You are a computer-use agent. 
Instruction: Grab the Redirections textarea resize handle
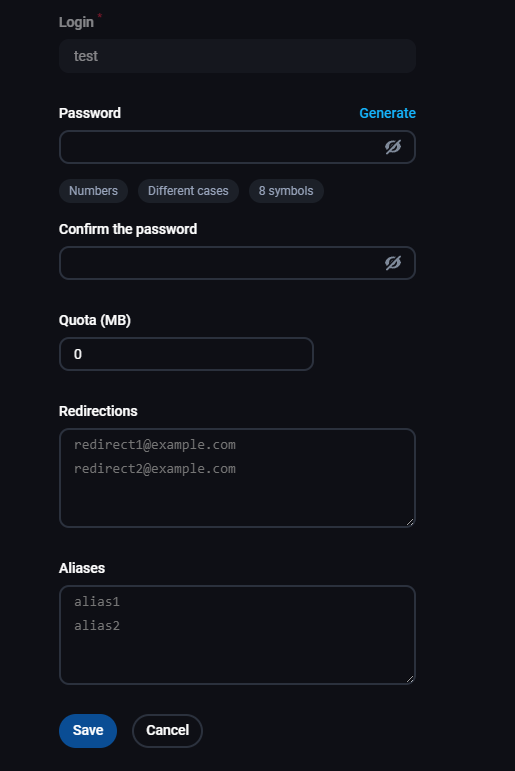tap(410, 522)
